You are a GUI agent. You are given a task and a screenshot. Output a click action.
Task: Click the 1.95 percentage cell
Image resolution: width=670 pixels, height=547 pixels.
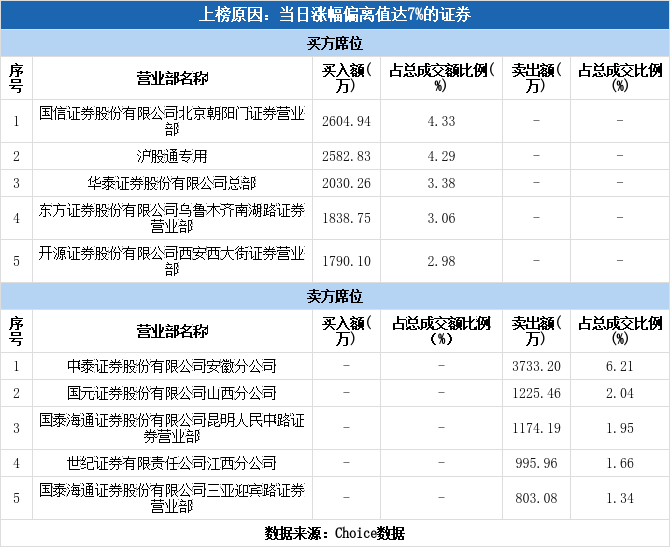point(620,428)
